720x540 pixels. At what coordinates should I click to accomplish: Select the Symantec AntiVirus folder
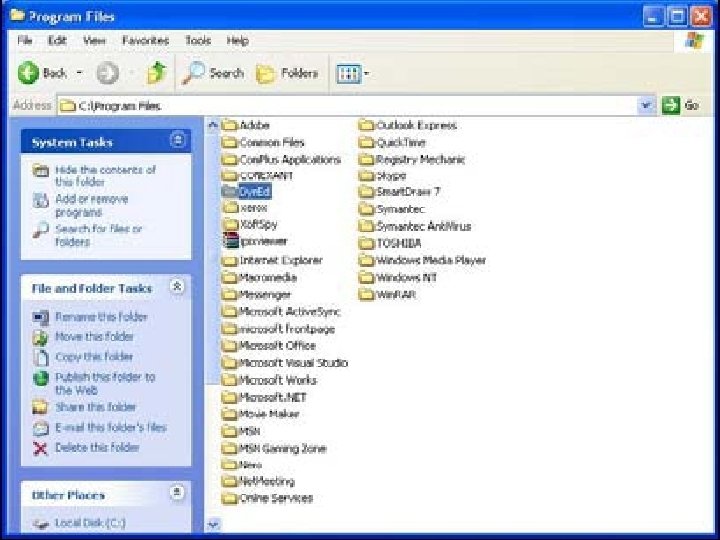tap(415, 226)
